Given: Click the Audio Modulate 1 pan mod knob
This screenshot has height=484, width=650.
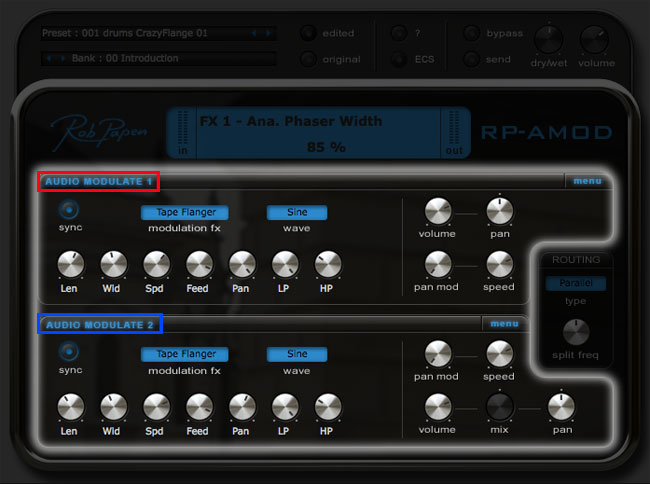Looking at the screenshot, I should pos(438,264).
